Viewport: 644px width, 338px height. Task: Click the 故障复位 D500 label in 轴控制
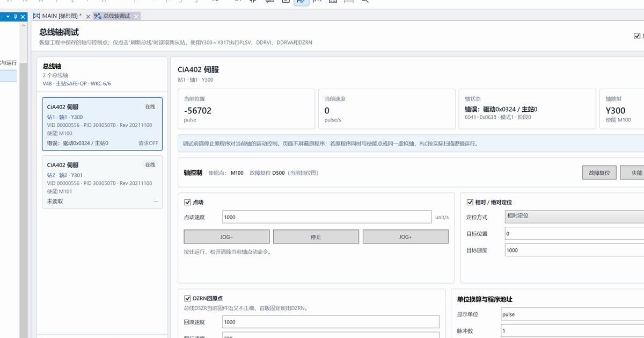click(267, 173)
